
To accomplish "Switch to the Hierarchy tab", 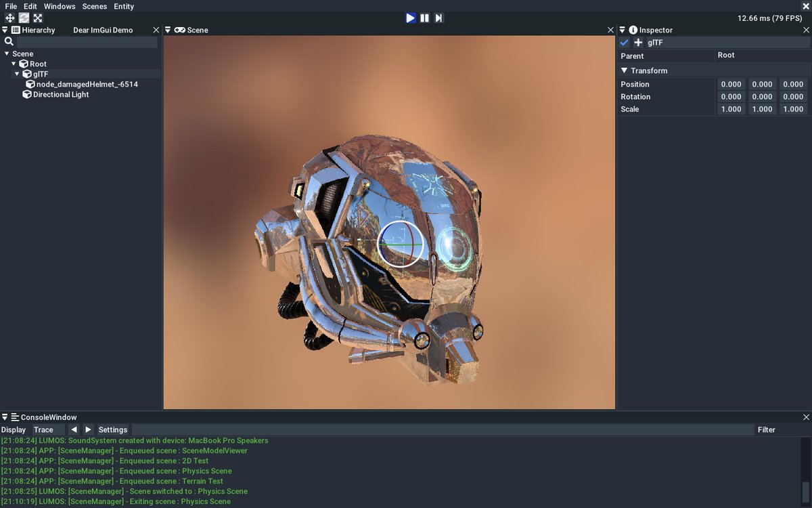I will pyautogui.click(x=38, y=30).
